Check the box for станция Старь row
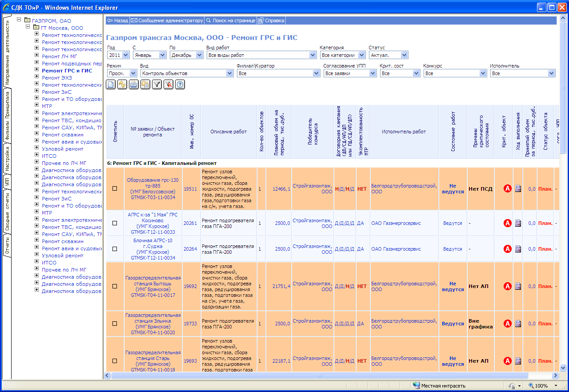569x392 pixels. pos(115,361)
